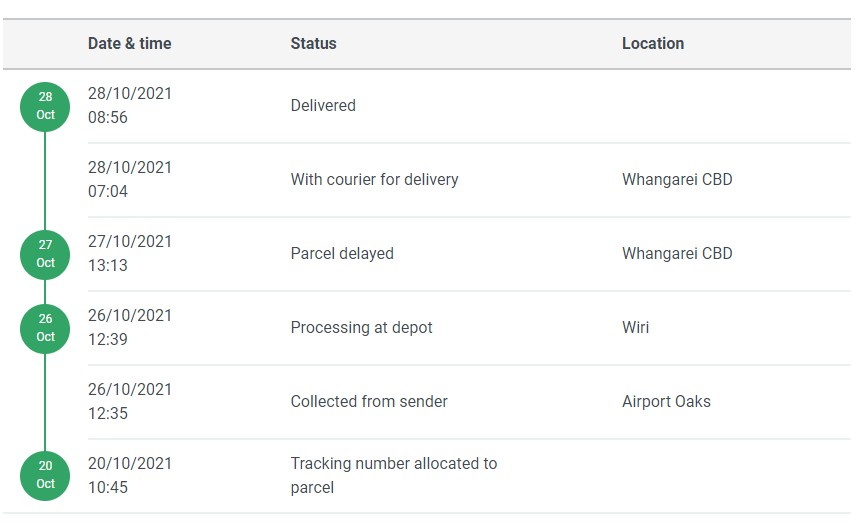This screenshot has width=859, height=527.
Task: Select the With courier for delivery status
Action: (374, 180)
